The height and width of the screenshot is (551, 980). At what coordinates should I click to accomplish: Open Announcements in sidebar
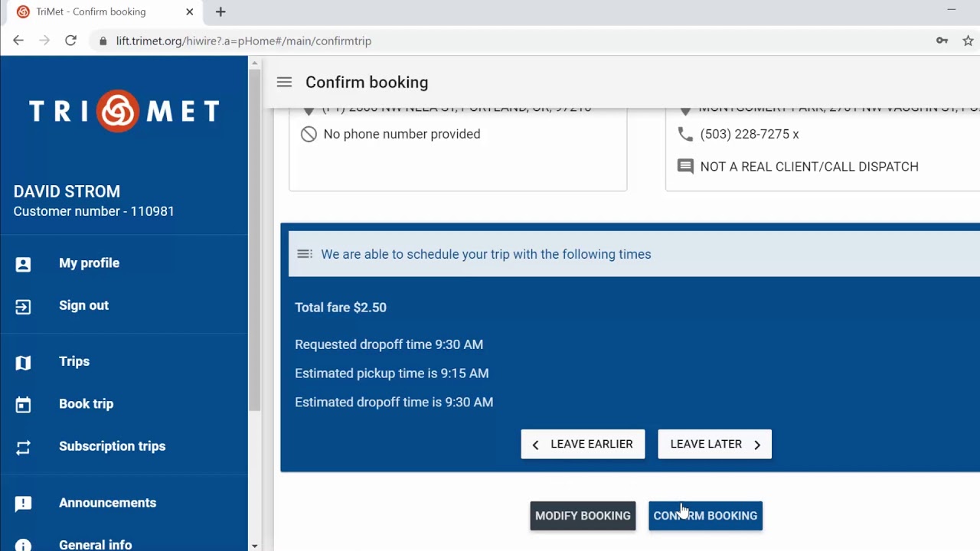coord(124,503)
